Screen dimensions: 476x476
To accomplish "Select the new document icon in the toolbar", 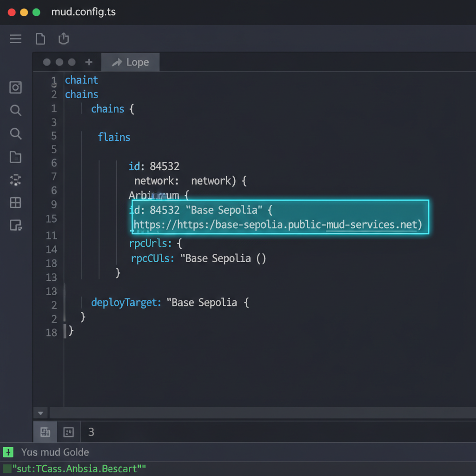I will click(40, 39).
